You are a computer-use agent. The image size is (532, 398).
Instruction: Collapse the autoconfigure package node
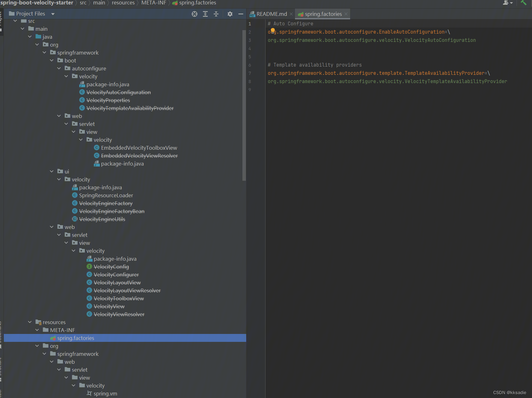coord(59,68)
